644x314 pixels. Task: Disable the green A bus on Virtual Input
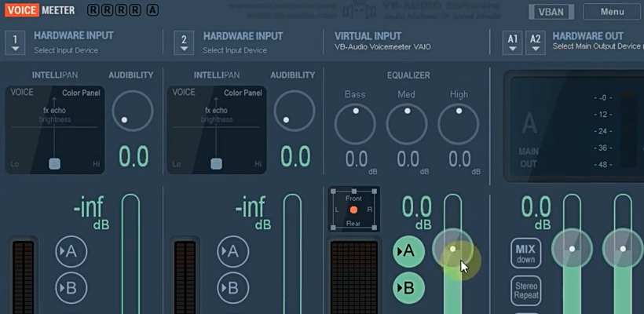408,252
